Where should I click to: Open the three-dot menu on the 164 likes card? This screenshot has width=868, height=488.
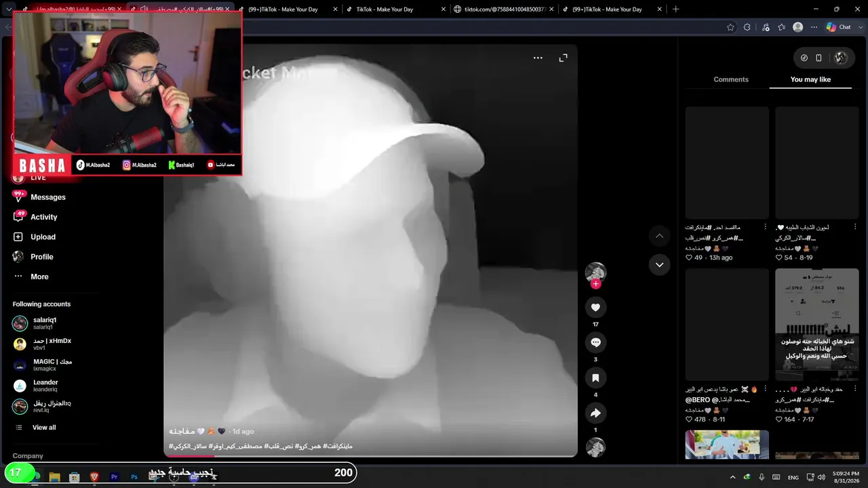[855, 389]
